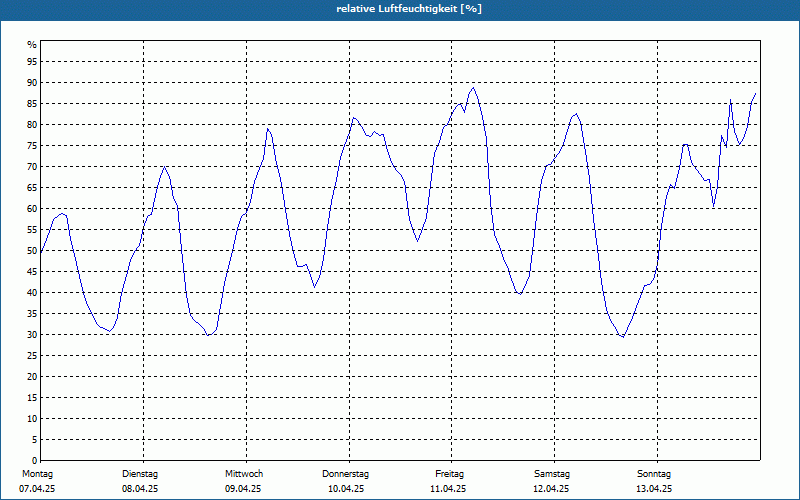Screen dimensions: 800x500
Task: Select the 5 y-axis value
Action: 35,440
